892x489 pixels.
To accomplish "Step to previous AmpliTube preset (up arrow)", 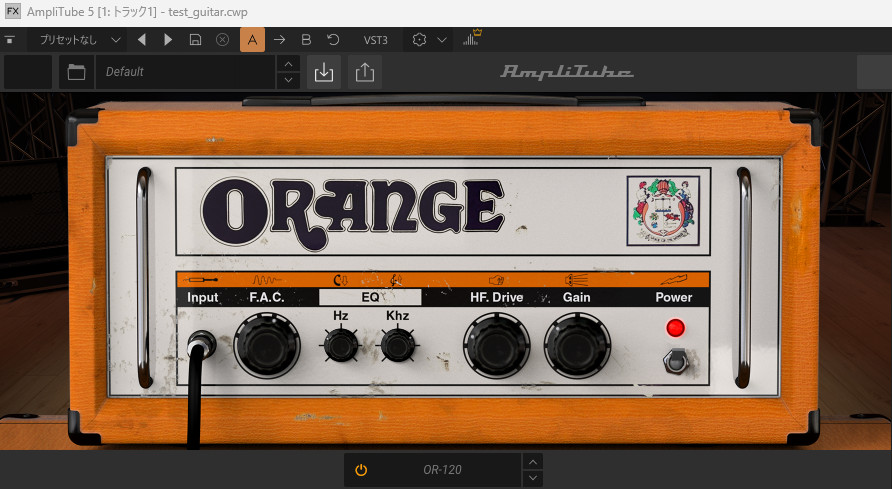I will 288,64.
